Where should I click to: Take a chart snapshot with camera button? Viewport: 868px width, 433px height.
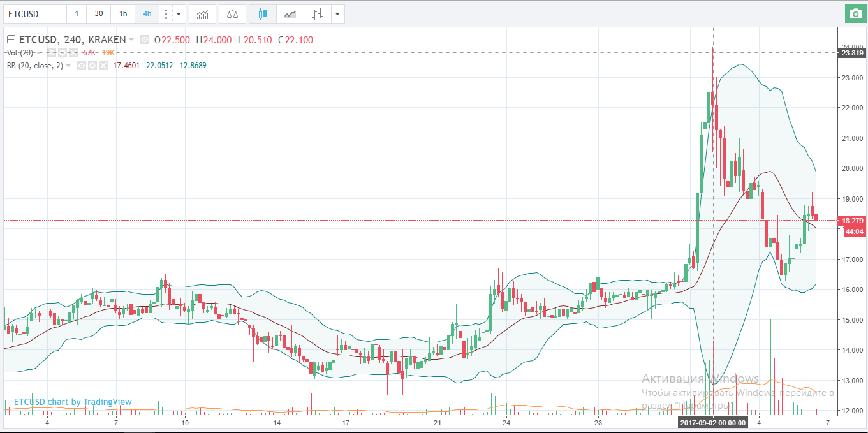click(854, 13)
